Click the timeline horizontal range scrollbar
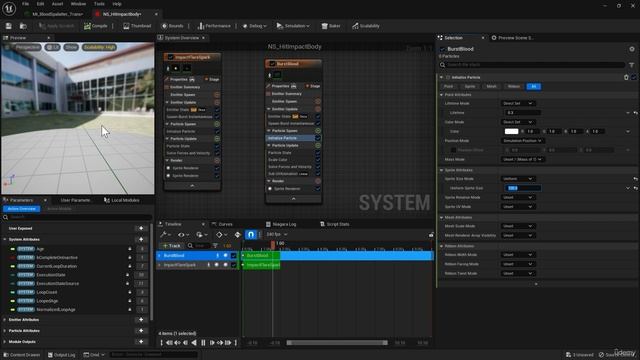640x360 pixels. (337, 343)
